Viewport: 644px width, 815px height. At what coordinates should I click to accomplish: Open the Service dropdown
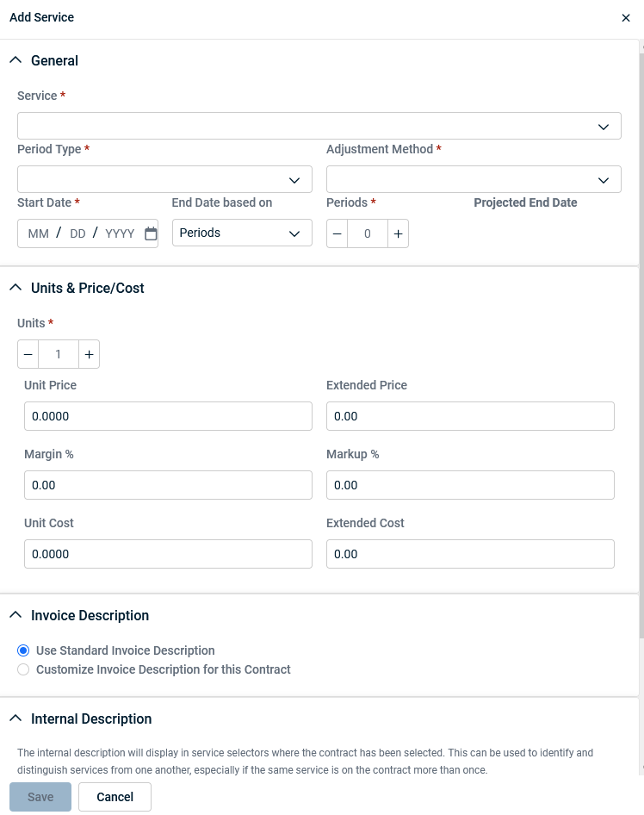(319, 126)
